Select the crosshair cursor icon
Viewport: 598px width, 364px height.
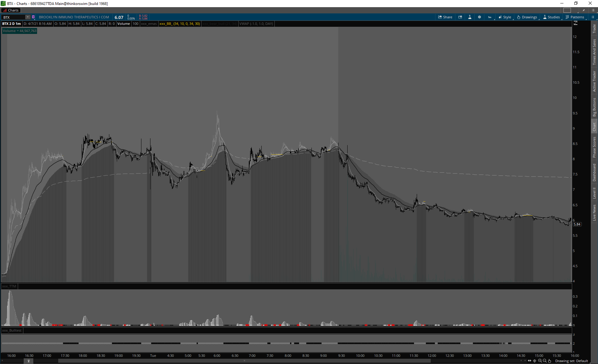tap(535, 361)
